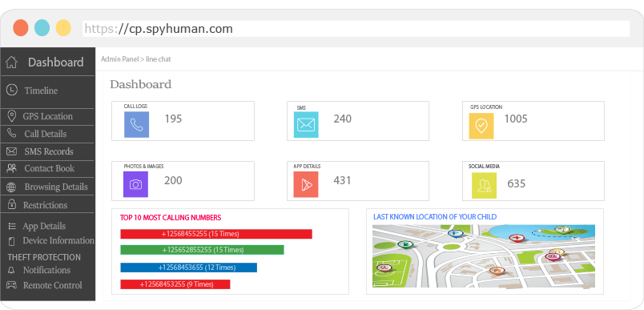Click the blue phone Call Logs icon

tap(137, 124)
